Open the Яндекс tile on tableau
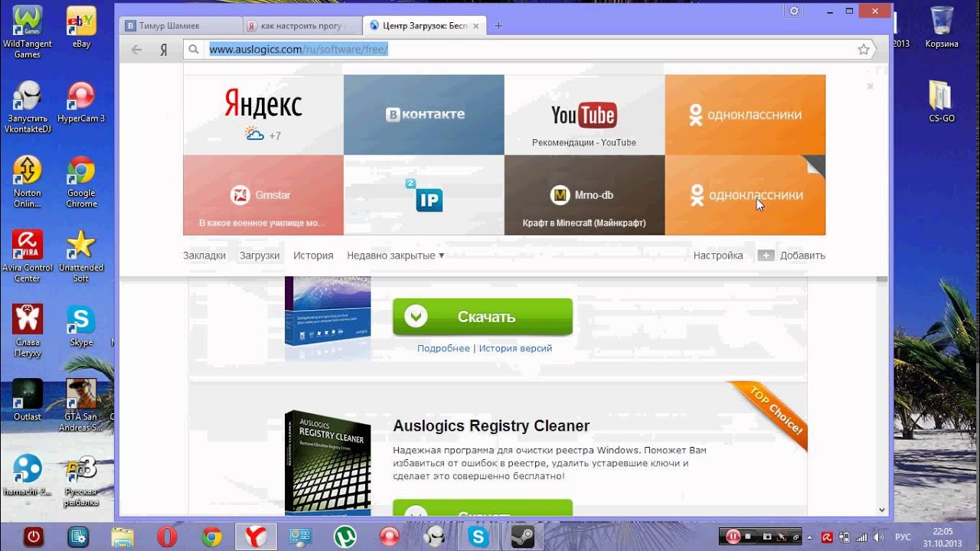Viewport: 980px width, 551px height. click(263, 115)
